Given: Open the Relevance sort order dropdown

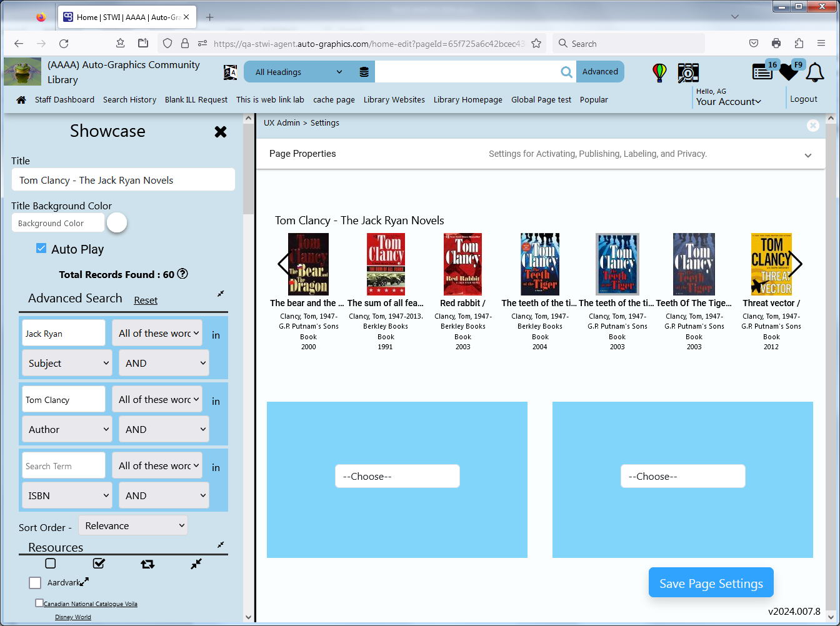Looking at the screenshot, I should (x=133, y=525).
